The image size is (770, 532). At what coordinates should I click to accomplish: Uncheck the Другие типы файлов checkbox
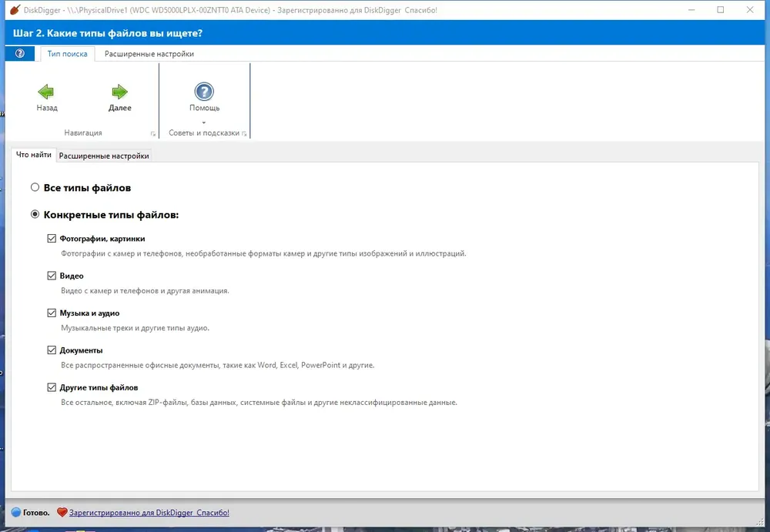52,387
